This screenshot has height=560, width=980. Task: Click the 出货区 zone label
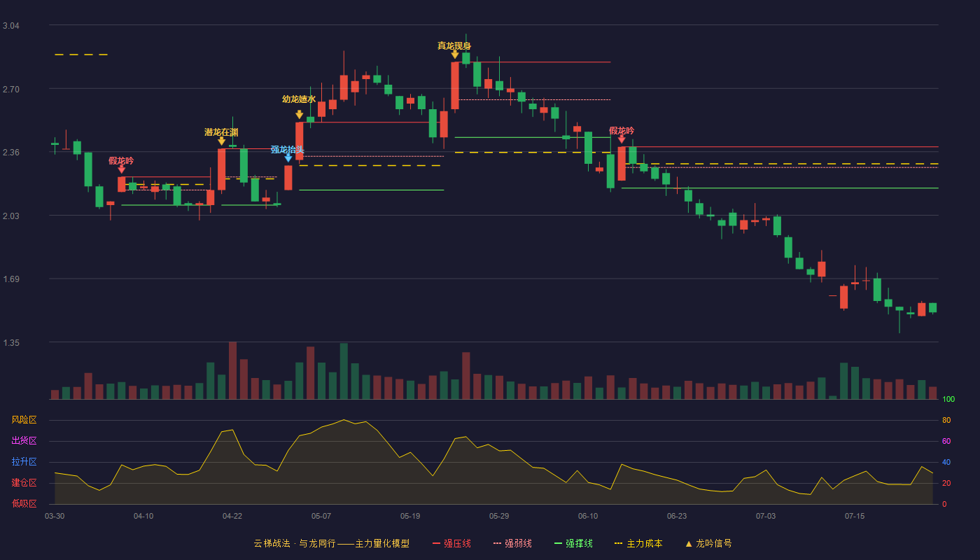pos(24,441)
